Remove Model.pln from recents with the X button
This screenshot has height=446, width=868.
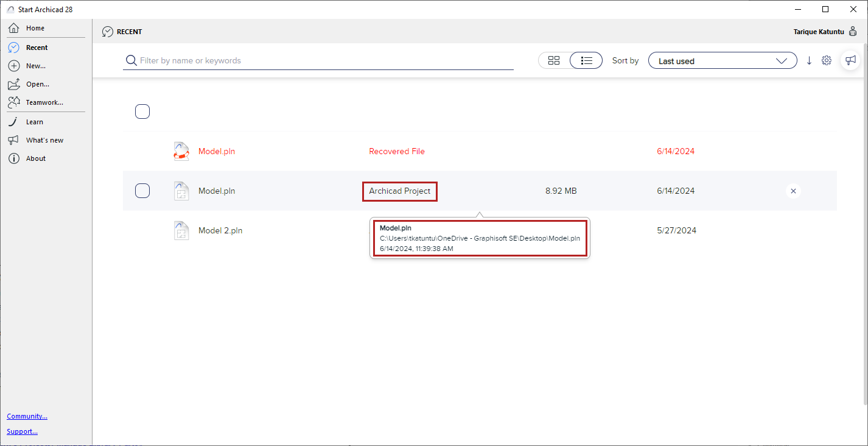point(793,191)
